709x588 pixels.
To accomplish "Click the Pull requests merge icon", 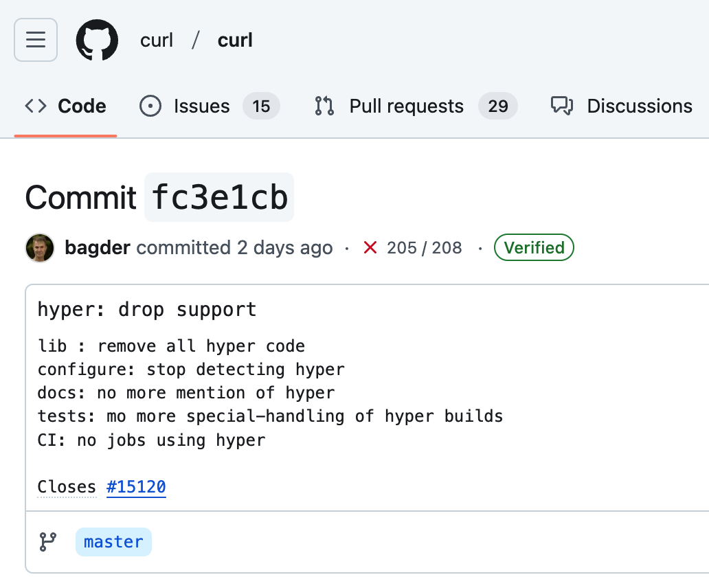I will [324, 106].
